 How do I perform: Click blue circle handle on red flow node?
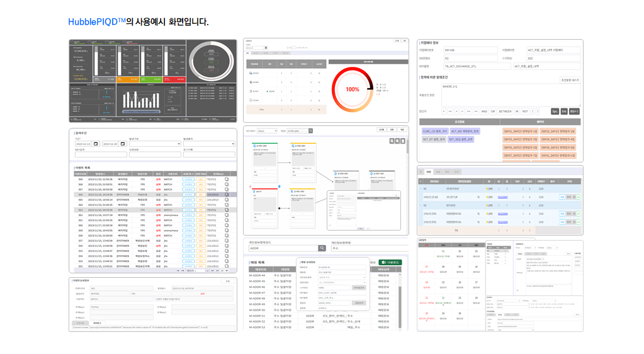point(280,186)
